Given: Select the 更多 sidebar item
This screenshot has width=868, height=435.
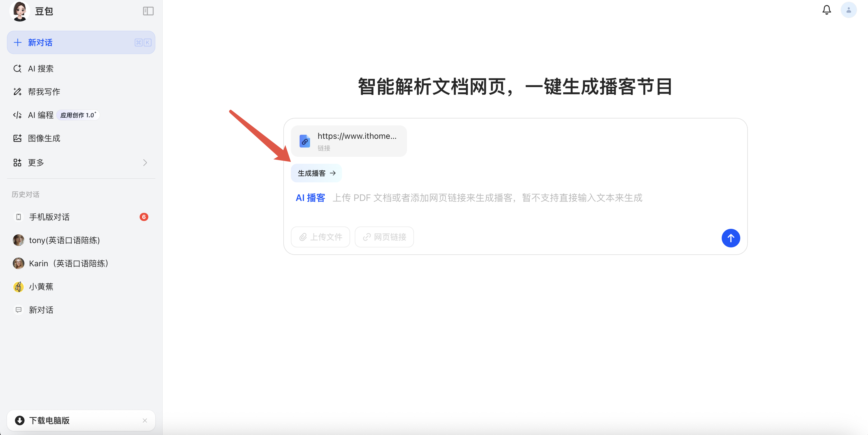Looking at the screenshot, I should 81,163.
